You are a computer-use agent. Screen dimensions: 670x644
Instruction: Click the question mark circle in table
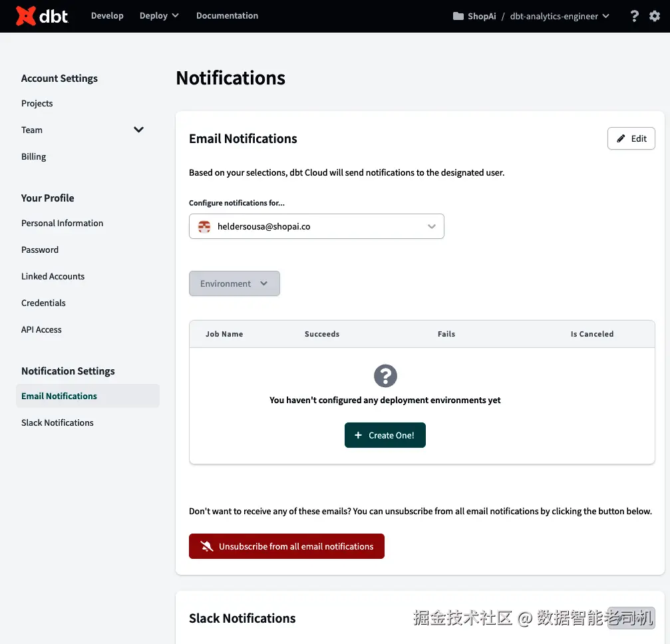point(385,376)
